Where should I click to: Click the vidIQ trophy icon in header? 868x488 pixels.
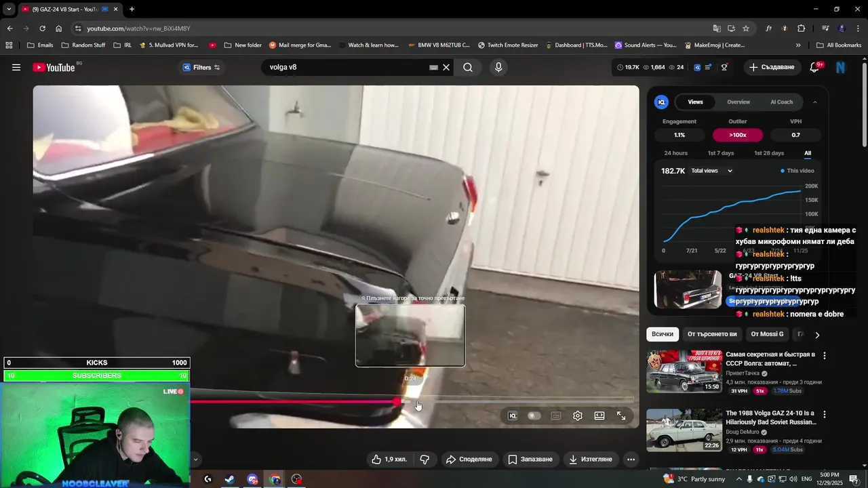pyautogui.click(x=724, y=67)
